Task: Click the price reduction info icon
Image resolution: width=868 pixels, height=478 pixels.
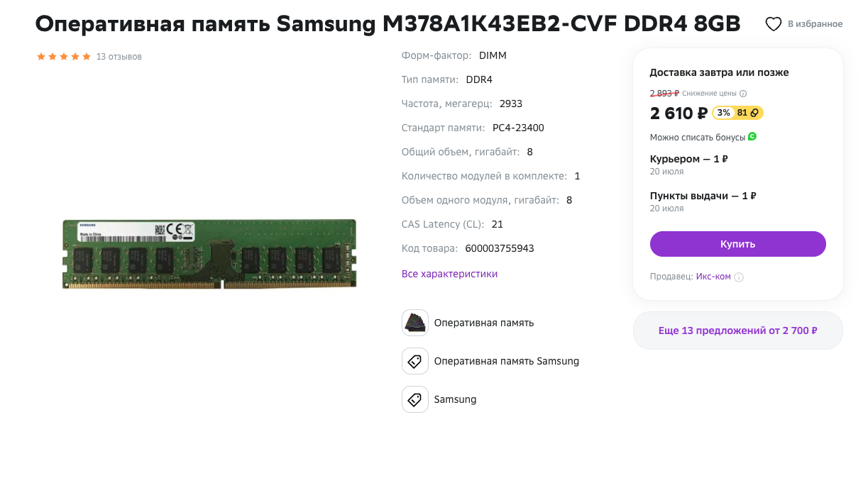Action: coord(743,94)
